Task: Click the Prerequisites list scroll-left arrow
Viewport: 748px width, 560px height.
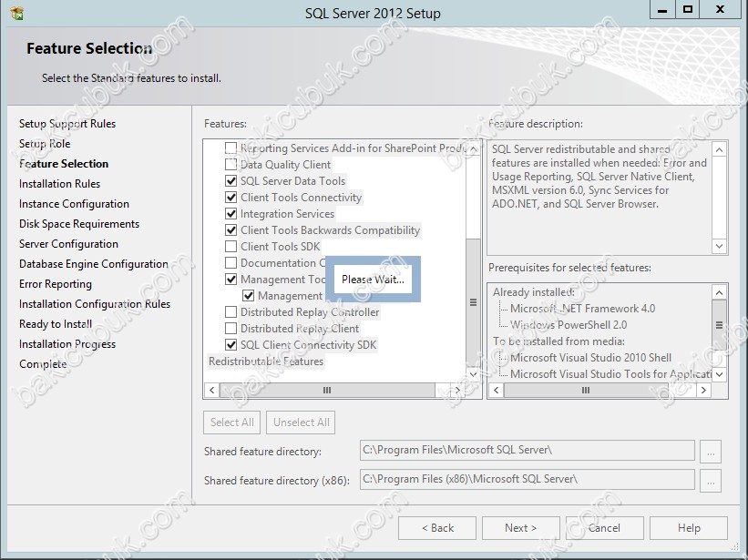Action: tap(497, 391)
